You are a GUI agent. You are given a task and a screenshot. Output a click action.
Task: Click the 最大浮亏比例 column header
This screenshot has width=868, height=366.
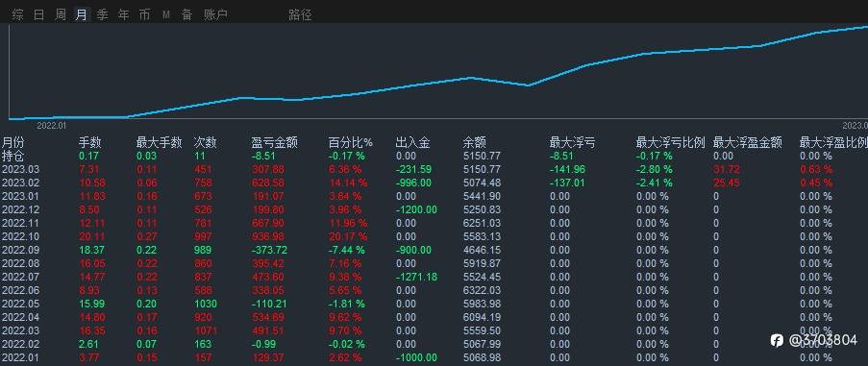pos(670,142)
